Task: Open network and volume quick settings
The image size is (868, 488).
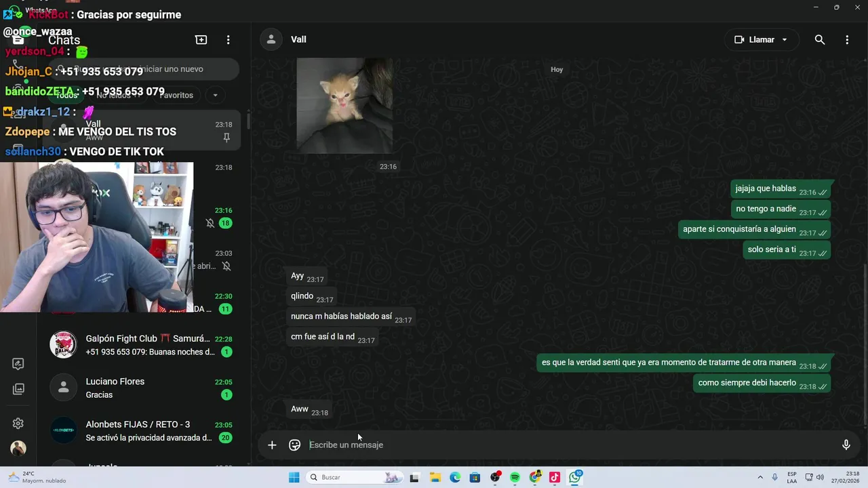Action: tap(814, 478)
